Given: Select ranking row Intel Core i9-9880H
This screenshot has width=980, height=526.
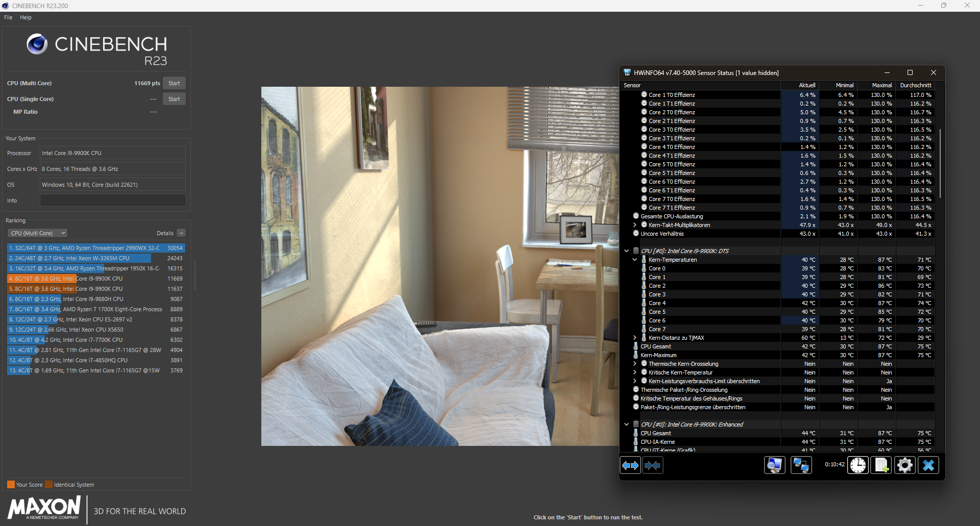Looking at the screenshot, I should pyautogui.click(x=96, y=299).
